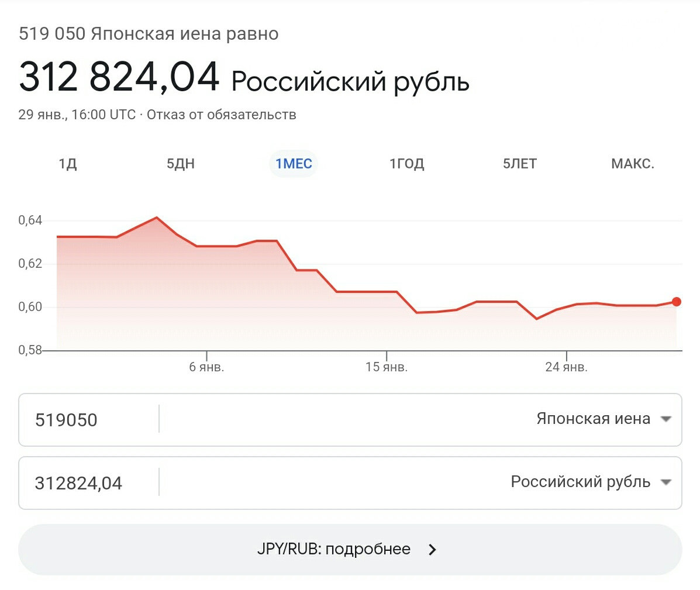Select the 1МЕС time range tab
Viewport: 700px width, 590px height.
294,164
